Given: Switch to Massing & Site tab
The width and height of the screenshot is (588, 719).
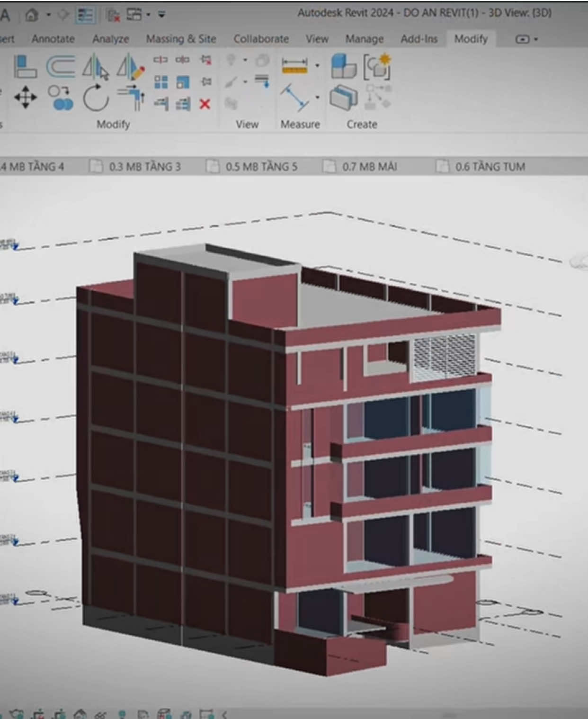Looking at the screenshot, I should [181, 39].
